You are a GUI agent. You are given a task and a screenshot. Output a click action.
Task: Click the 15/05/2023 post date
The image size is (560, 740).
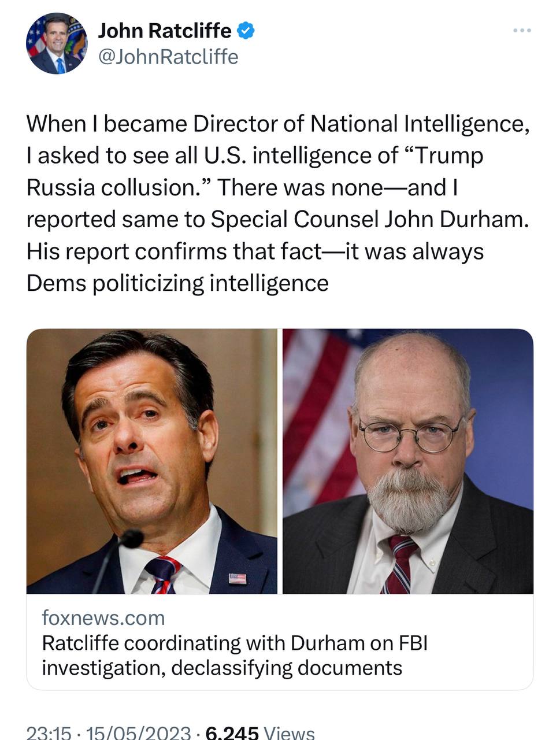point(138,733)
